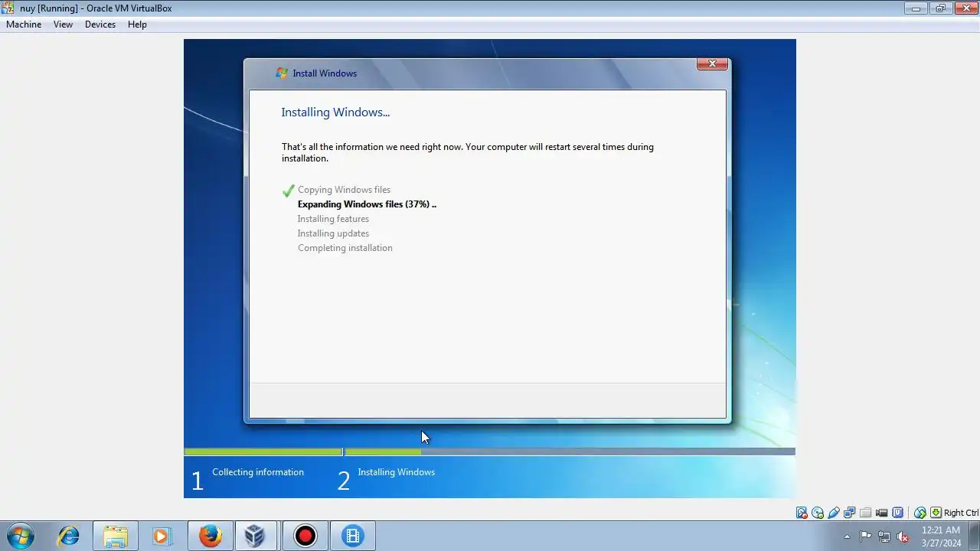Click the network status tray icon
Viewport: 980px width, 551px height.
[x=884, y=536]
